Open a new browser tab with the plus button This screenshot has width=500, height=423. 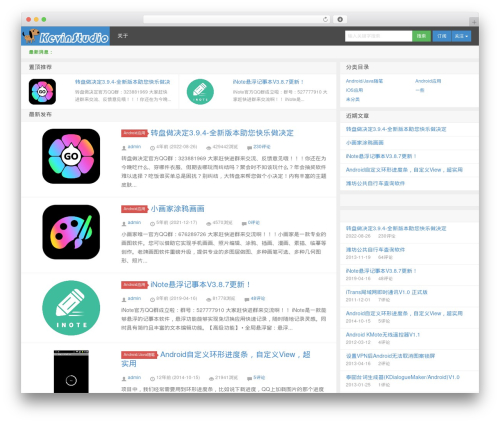(x=474, y=22)
